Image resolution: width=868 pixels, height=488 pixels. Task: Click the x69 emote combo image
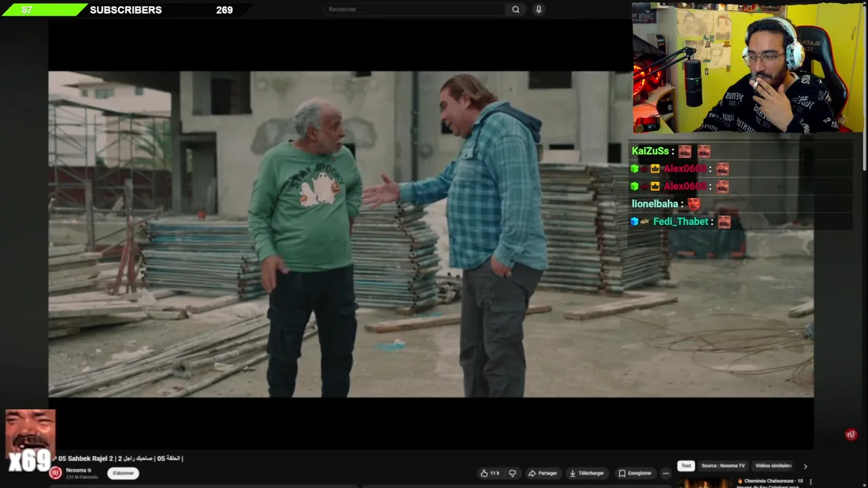pyautogui.click(x=30, y=441)
